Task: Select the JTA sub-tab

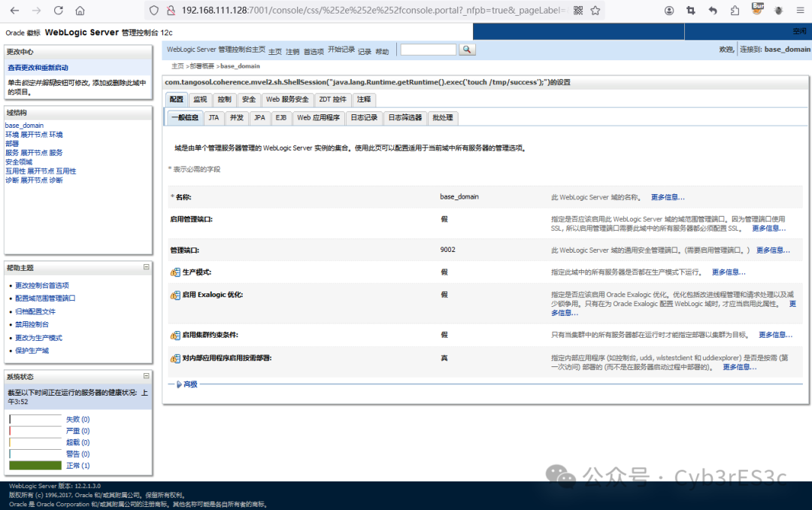Action: click(x=214, y=117)
